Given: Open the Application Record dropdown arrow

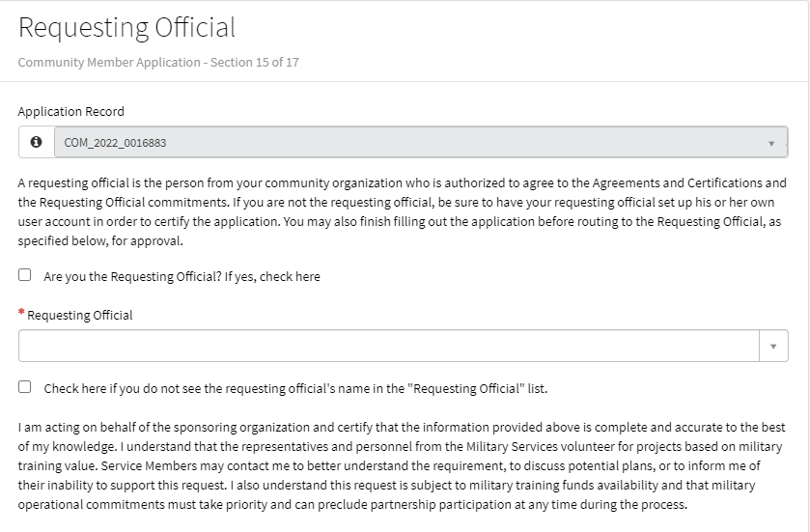Looking at the screenshot, I should [771, 143].
